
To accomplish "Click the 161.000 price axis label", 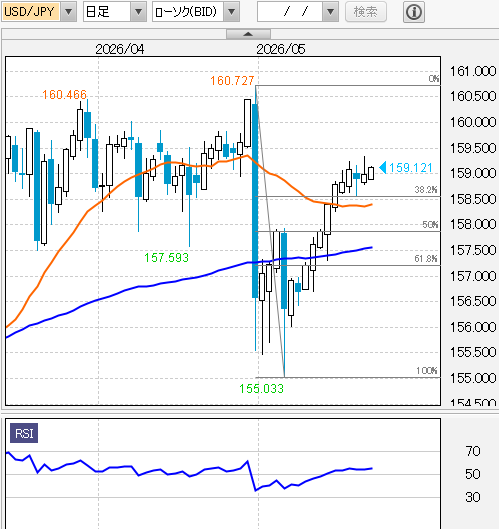I will coord(473,72).
